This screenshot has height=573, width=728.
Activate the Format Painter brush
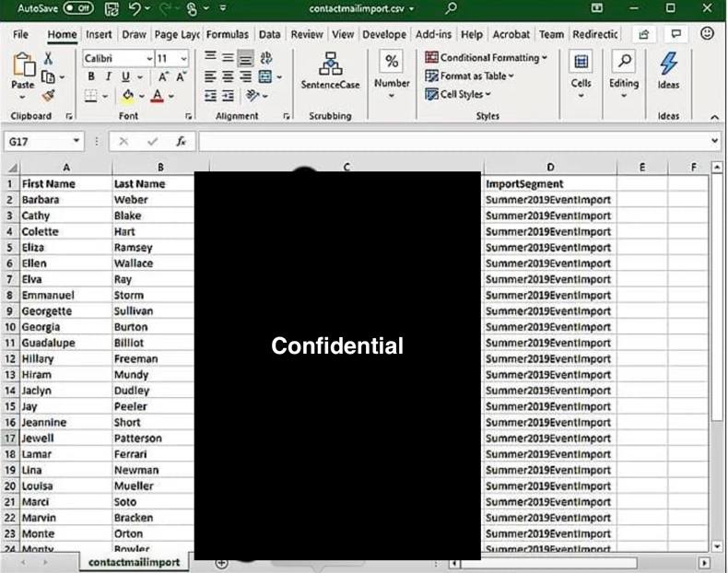48,96
